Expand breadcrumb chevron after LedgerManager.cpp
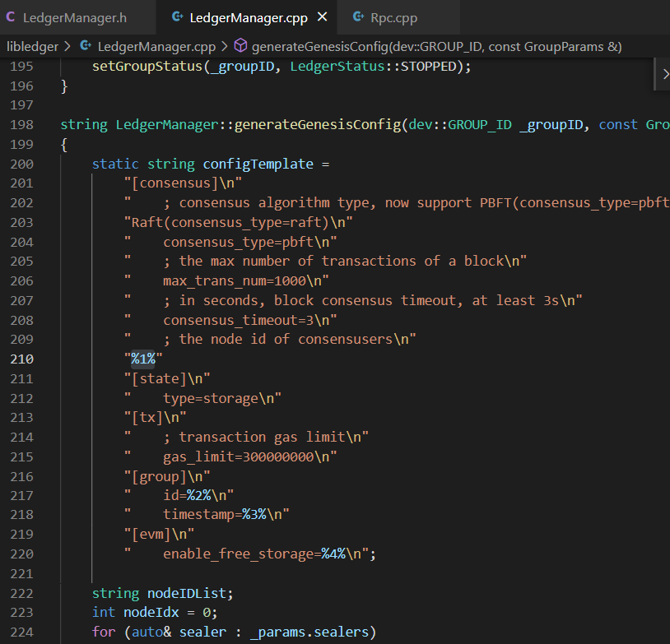 225,46
